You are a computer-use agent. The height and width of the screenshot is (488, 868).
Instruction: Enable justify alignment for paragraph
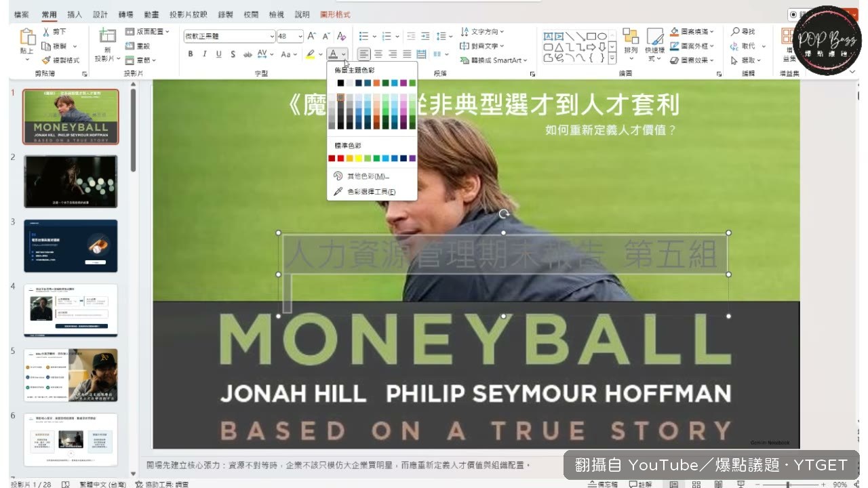pyautogui.click(x=407, y=54)
